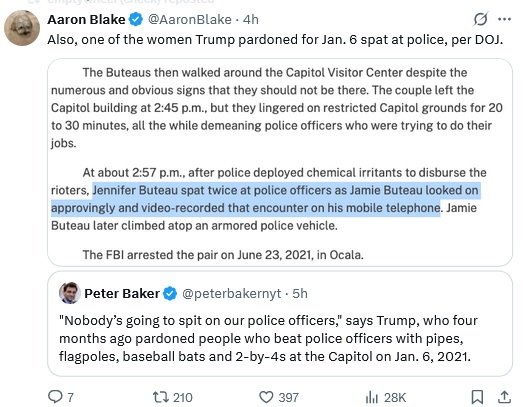Open the quoted Peter Baker tweet
The width and height of the screenshot is (523, 407).
(280, 324)
